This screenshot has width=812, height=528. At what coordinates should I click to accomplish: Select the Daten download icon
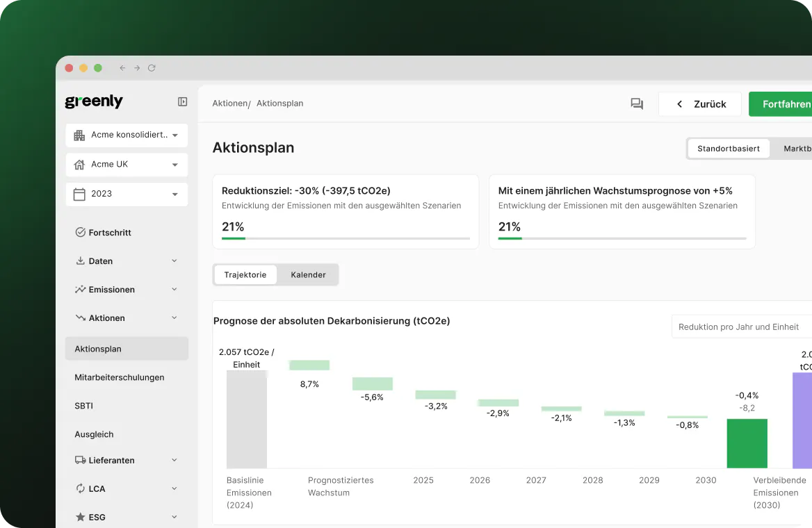coord(80,261)
